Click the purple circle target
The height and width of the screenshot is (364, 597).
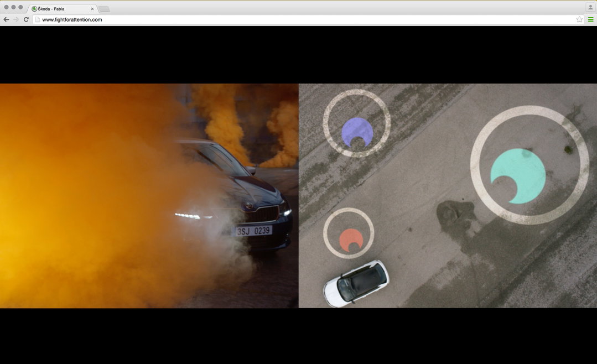point(357,133)
